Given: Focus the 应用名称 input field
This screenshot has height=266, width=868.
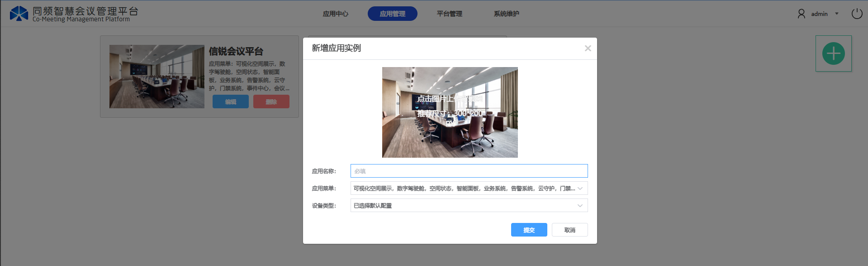Looking at the screenshot, I should 469,171.
